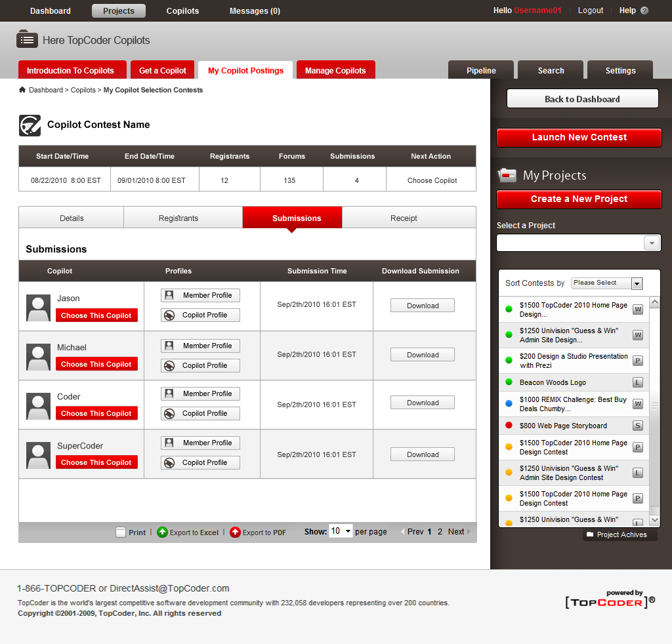
Task: Click the home icon in breadcrumb
Action: [x=22, y=90]
